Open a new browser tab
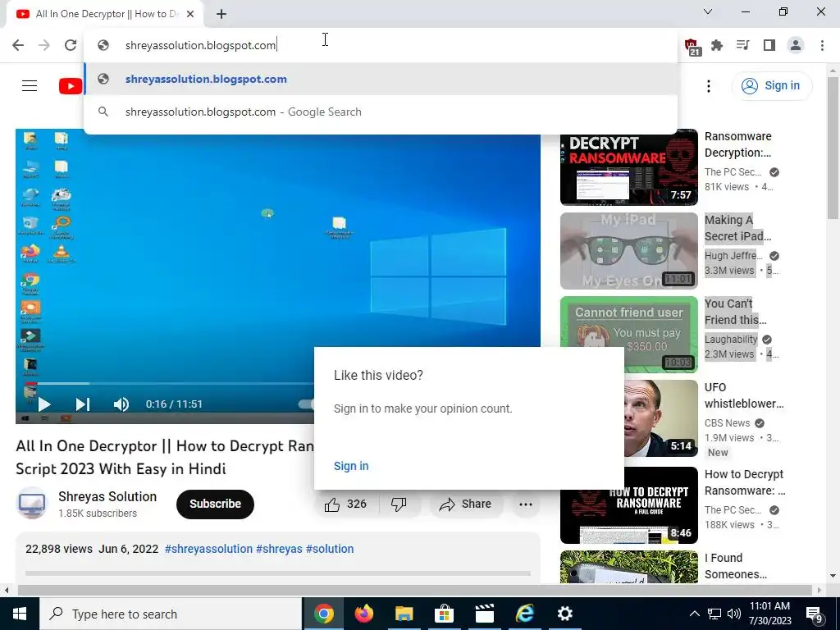This screenshot has width=840, height=630. point(221,14)
